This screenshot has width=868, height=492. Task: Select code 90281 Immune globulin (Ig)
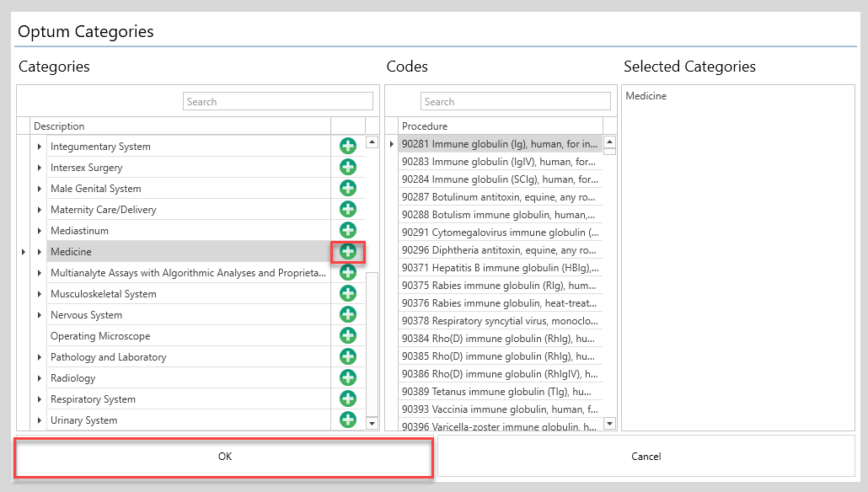500,144
